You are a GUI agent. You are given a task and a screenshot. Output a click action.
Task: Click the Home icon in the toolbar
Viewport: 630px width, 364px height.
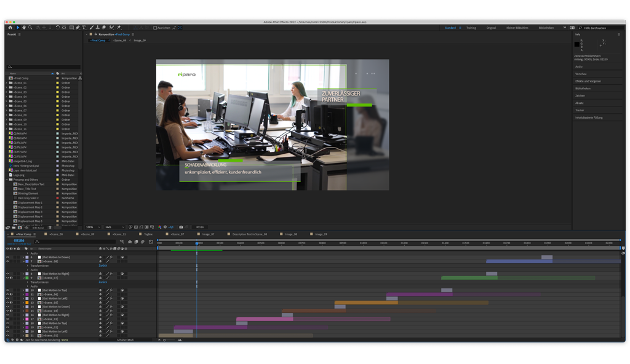[10, 28]
